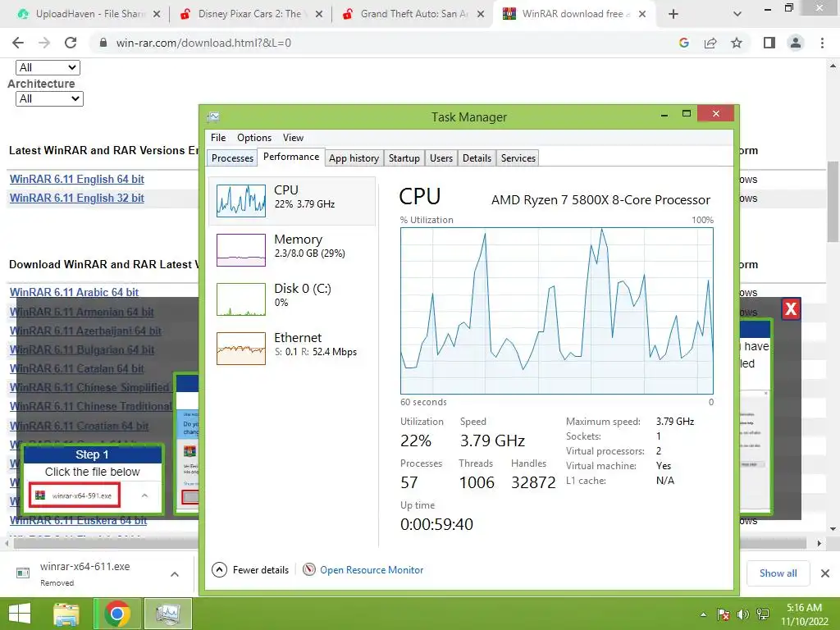Close the UploadHaven tab
This screenshot has width=840, height=630.
(157, 14)
